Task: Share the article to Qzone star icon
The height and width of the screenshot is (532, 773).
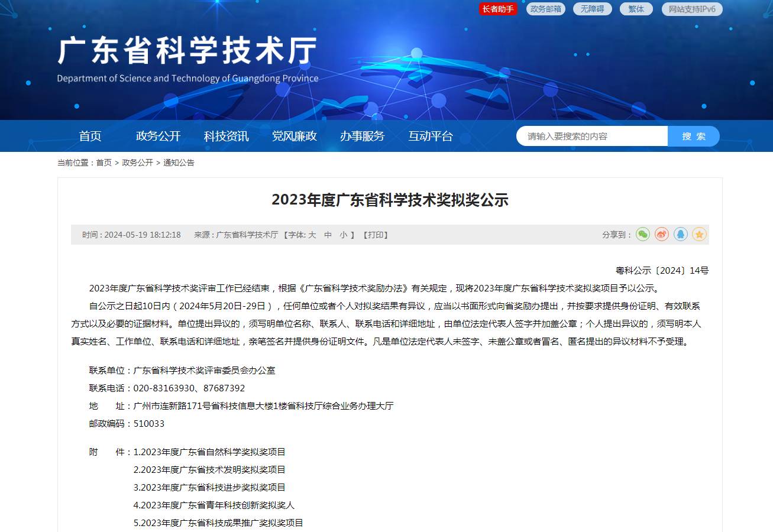Action: (699, 234)
